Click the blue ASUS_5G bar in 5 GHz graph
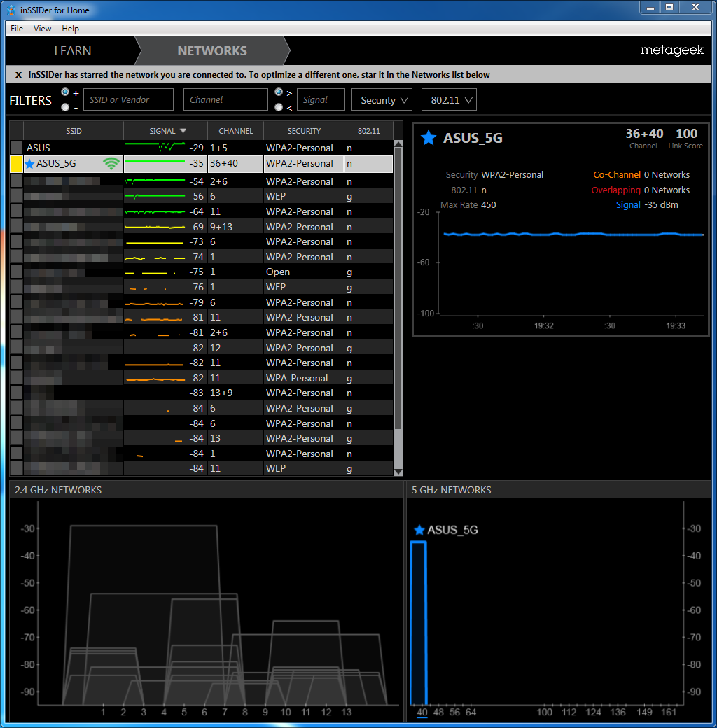This screenshot has width=717, height=728. [x=419, y=623]
